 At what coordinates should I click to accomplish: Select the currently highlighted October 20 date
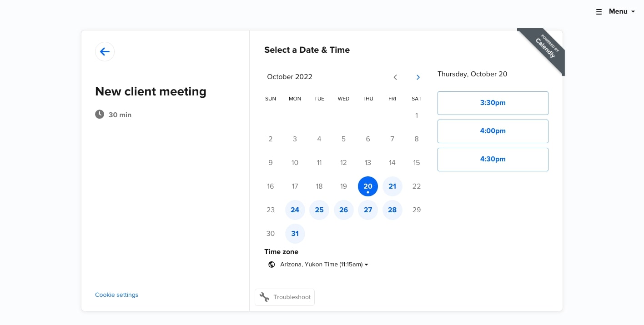click(367, 186)
